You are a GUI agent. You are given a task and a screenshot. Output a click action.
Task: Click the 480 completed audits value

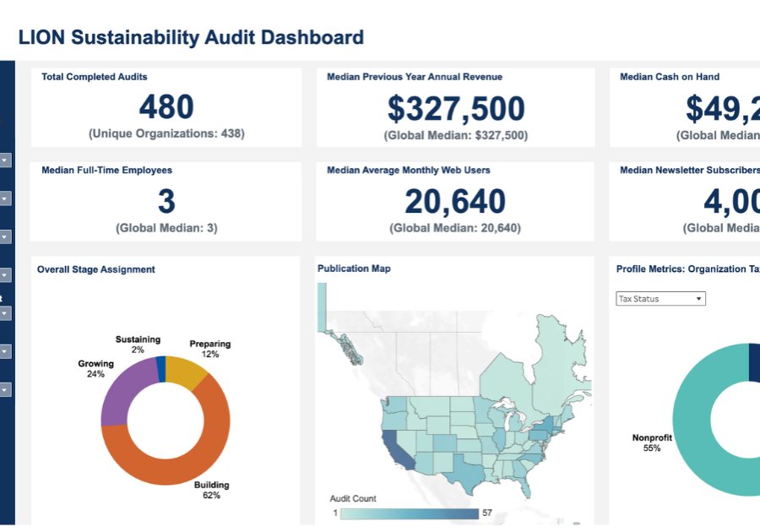click(166, 106)
